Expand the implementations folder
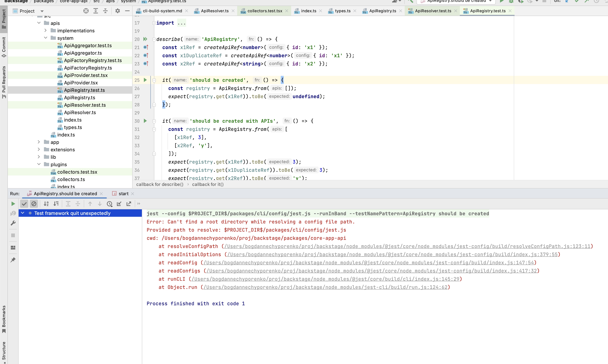The image size is (608, 364). pyautogui.click(x=45, y=30)
